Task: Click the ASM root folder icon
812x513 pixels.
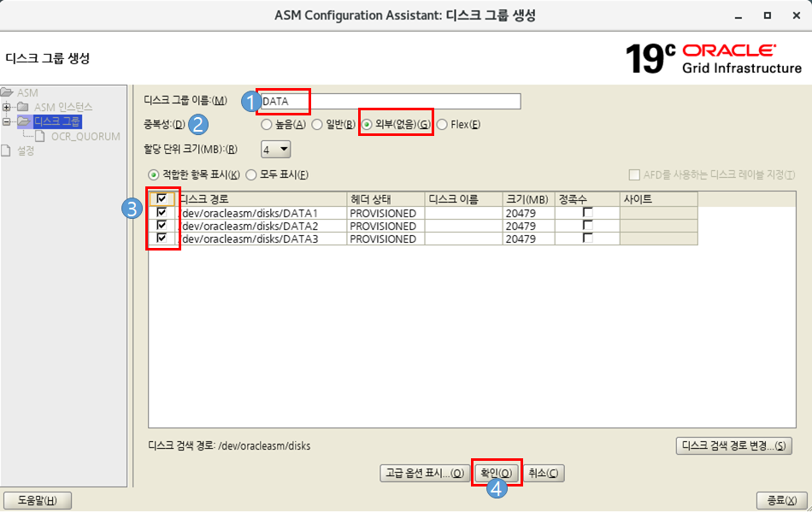Action: point(7,92)
